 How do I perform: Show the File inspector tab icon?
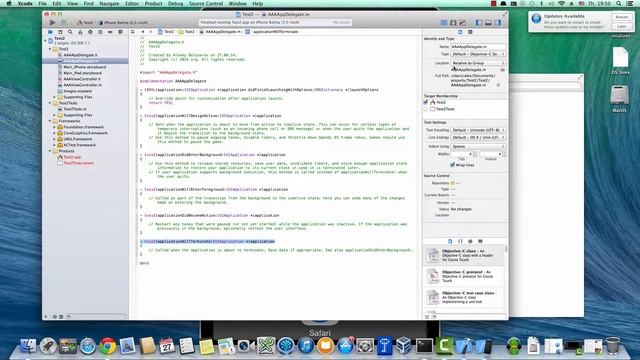460,32
